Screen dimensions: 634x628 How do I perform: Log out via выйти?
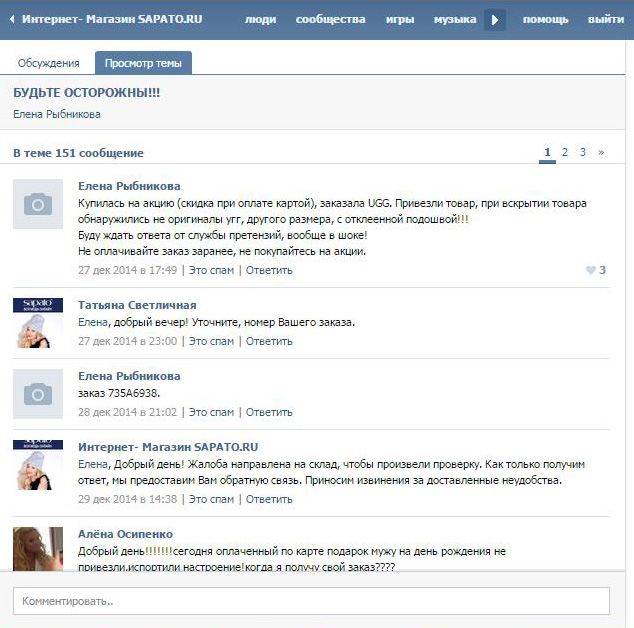coord(606,19)
